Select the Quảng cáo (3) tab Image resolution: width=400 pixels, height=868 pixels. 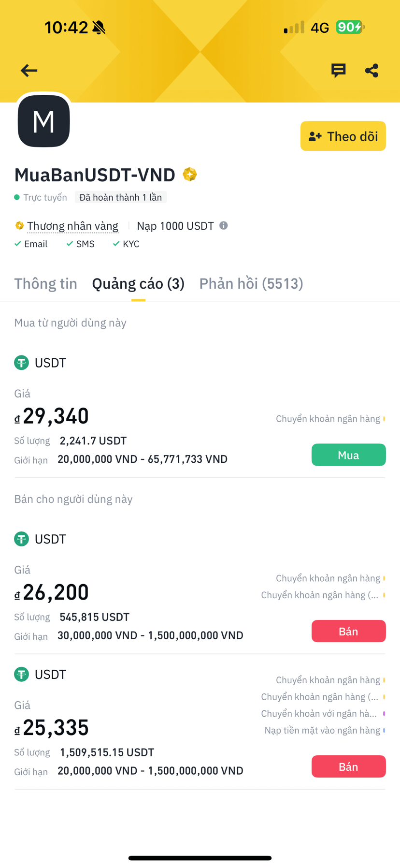point(138,283)
